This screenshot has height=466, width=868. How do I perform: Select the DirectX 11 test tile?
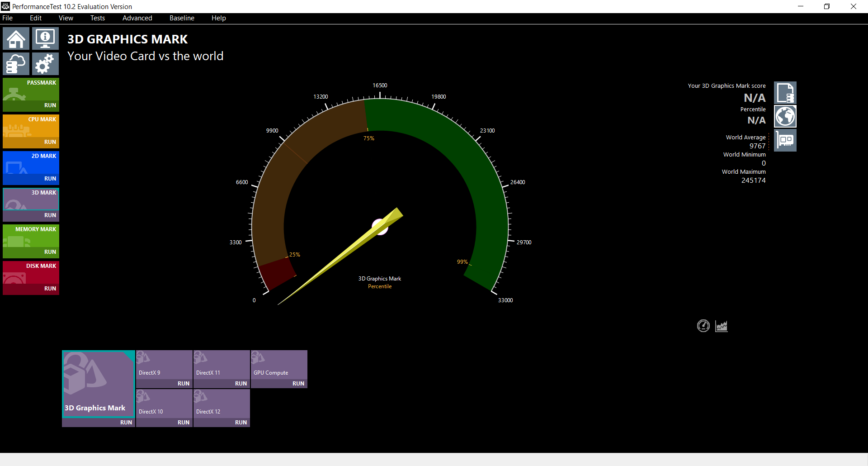point(222,364)
